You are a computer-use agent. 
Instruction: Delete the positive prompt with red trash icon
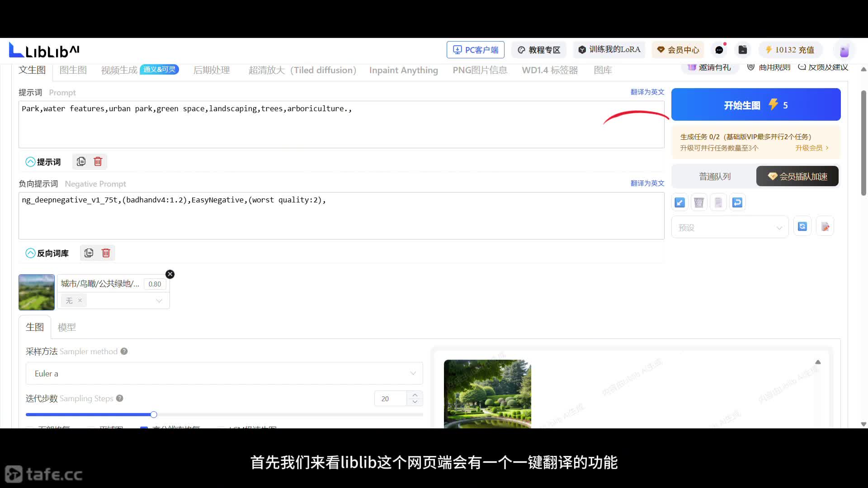(98, 162)
